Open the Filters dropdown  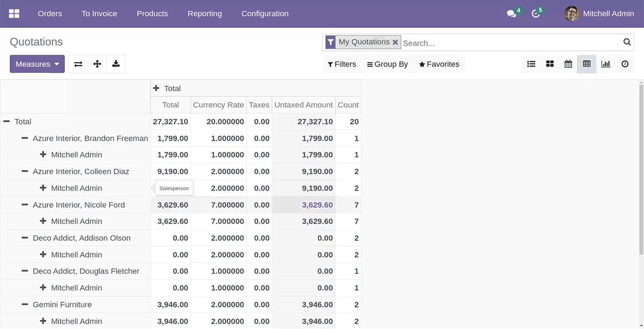tap(342, 64)
